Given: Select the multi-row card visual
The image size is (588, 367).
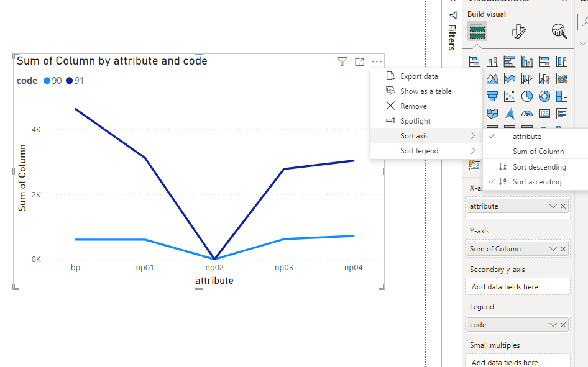Looking at the screenshot, I should pos(562,114).
